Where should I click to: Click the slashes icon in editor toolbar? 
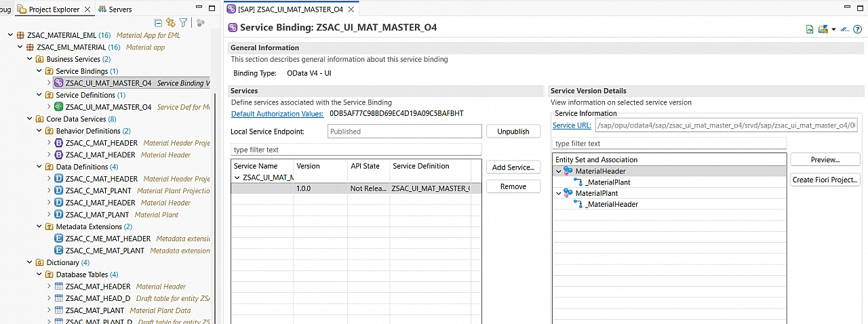(845, 29)
